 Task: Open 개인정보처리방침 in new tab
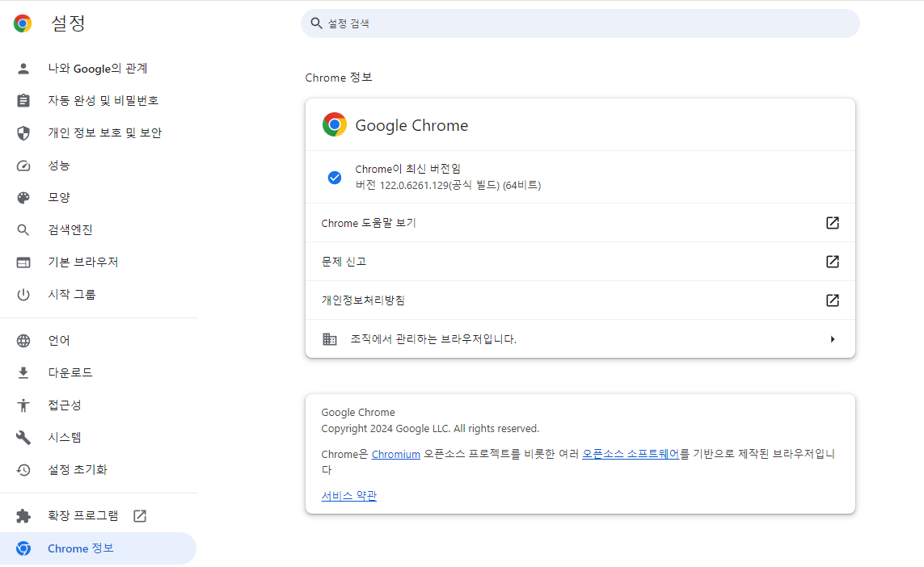point(832,300)
